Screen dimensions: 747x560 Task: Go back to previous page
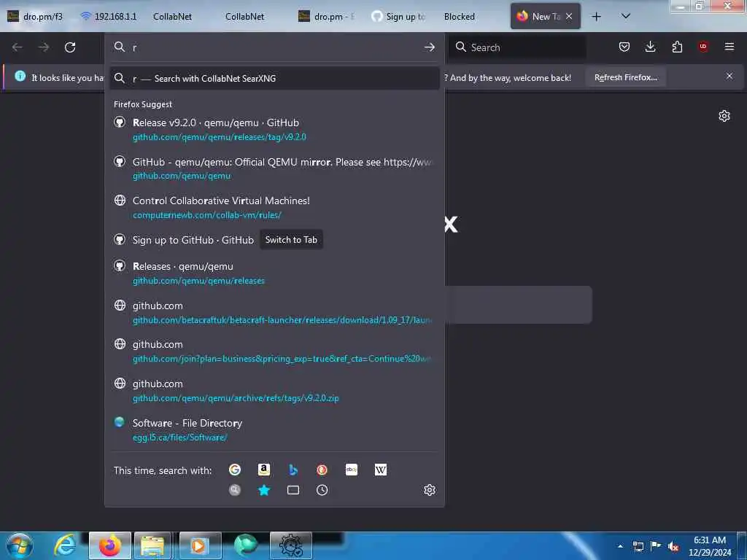tap(18, 47)
